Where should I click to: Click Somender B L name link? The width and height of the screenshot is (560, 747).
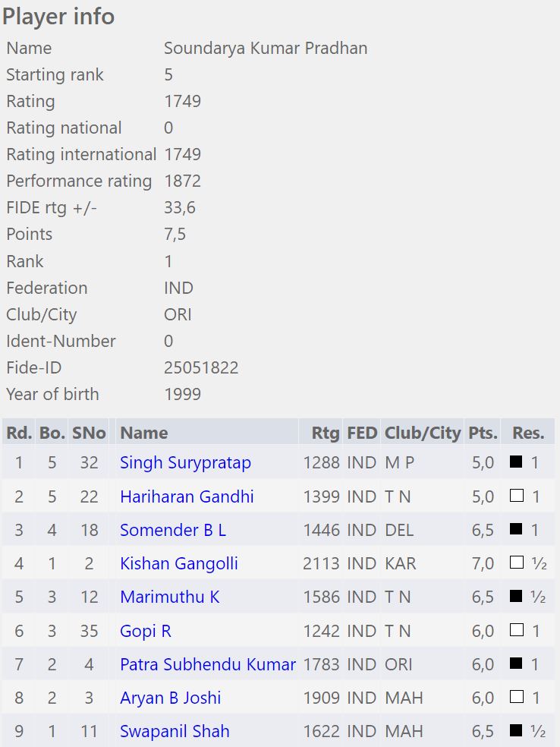pos(173,530)
